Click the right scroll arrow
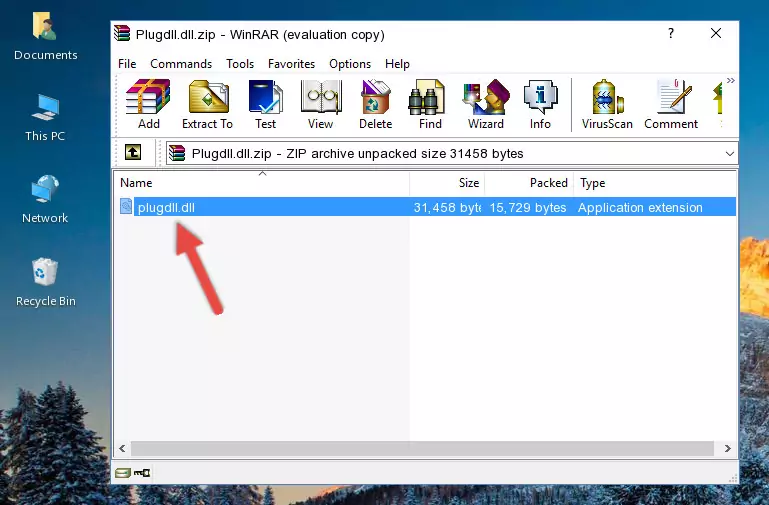The width and height of the screenshot is (769, 505). (728, 448)
